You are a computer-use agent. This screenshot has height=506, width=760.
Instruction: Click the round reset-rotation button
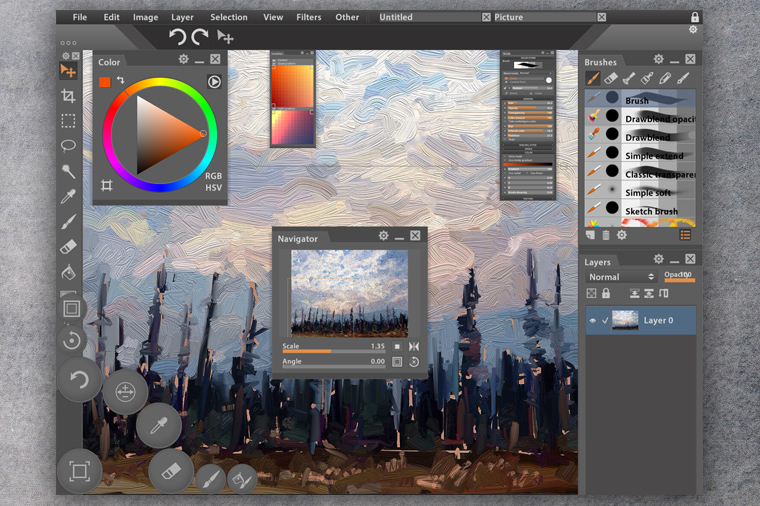tap(72, 340)
